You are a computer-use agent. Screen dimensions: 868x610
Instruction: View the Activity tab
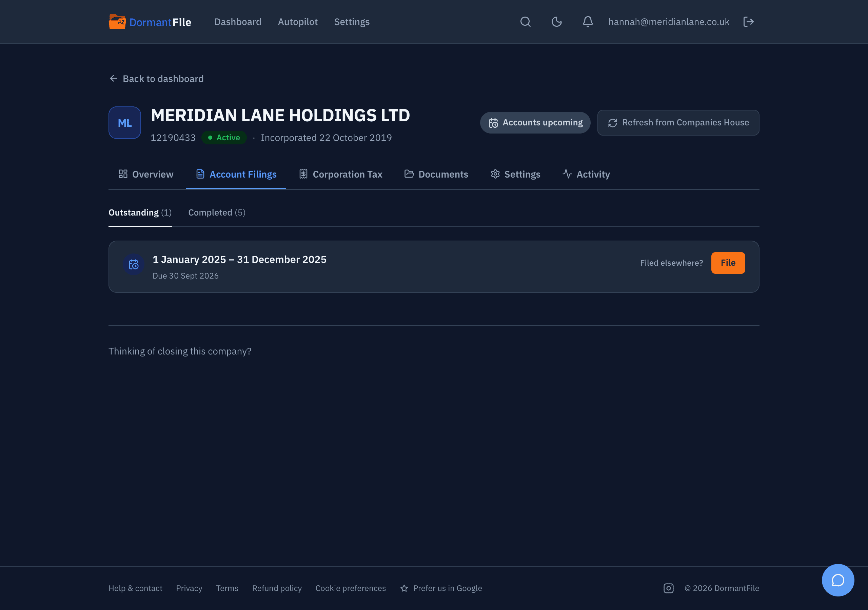[586, 174]
